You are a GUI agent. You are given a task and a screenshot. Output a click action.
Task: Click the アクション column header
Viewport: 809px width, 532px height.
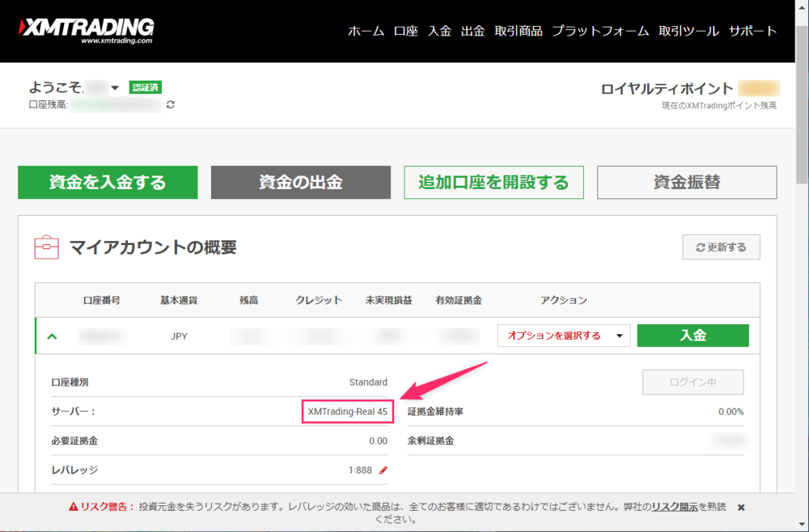click(563, 300)
